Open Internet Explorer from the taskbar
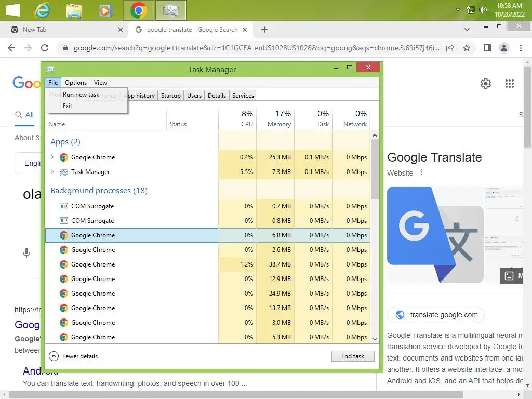 point(42,10)
